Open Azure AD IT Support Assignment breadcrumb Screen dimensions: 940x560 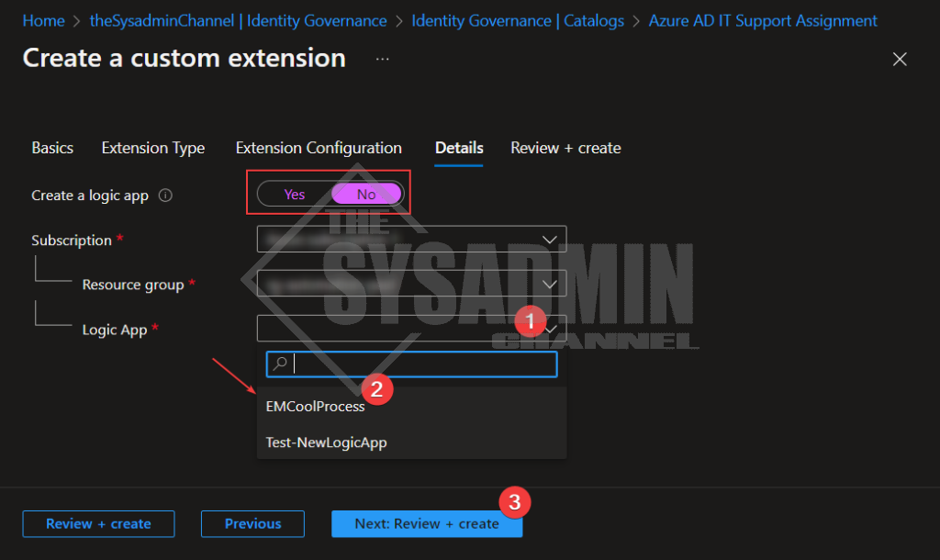[763, 21]
